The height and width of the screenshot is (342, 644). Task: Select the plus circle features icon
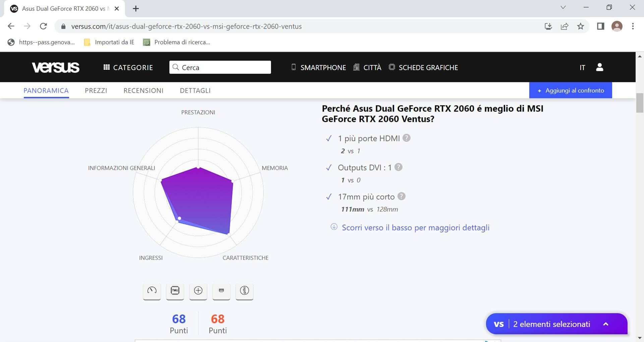(198, 291)
